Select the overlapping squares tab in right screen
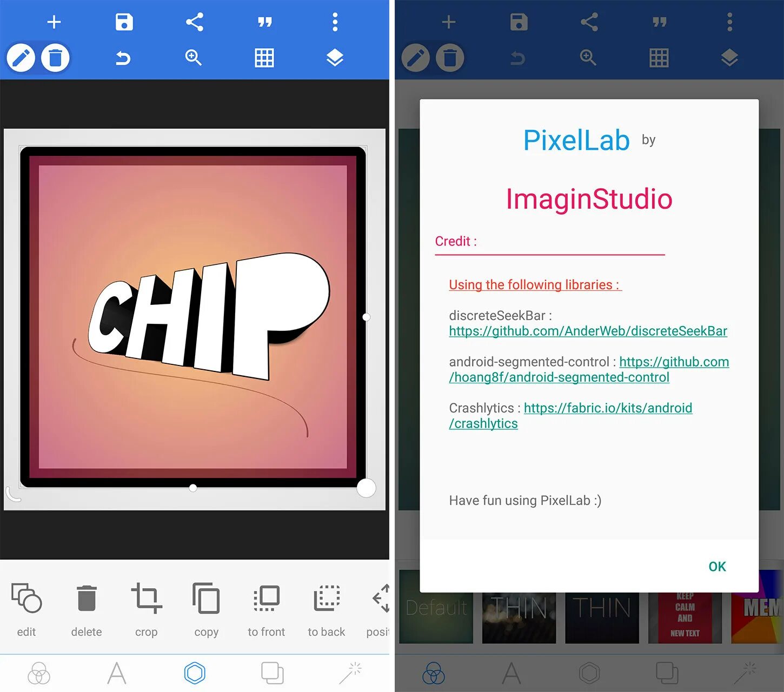Image resolution: width=784 pixels, height=692 pixels. pyautogui.click(x=667, y=674)
